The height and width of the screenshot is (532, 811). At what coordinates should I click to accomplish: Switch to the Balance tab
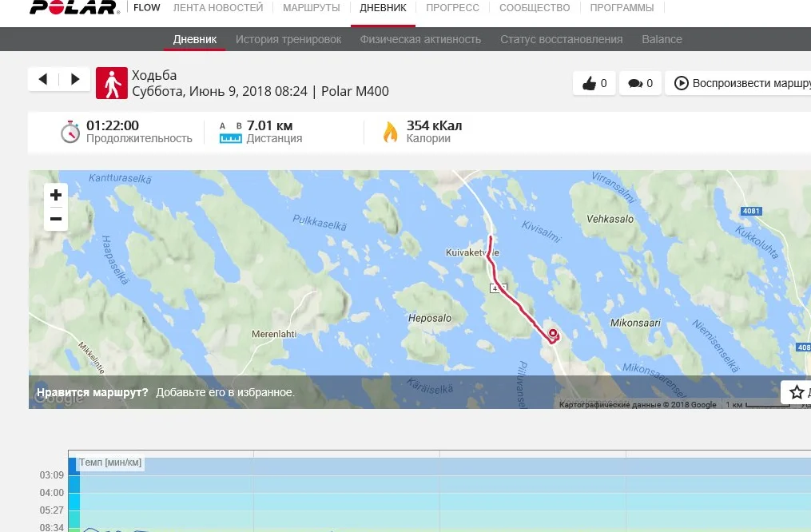(x=662, y=39)
